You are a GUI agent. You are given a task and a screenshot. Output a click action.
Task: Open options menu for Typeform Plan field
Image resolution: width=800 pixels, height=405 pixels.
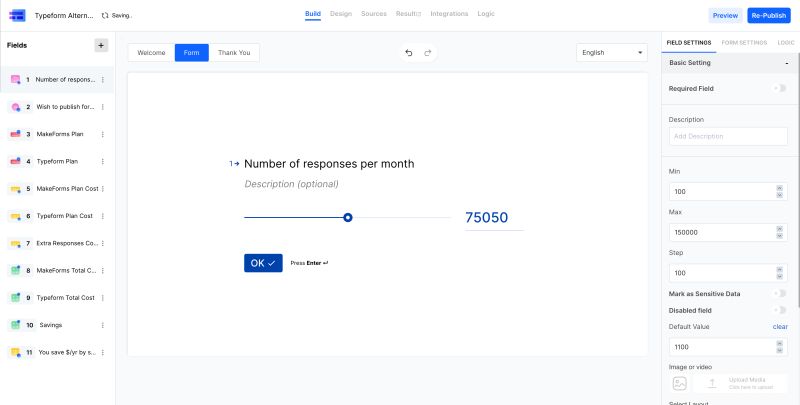tap(103, 161)
